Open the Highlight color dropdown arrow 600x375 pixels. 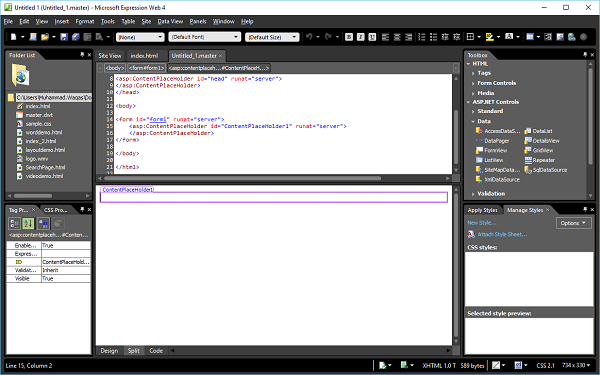point(498,37)
